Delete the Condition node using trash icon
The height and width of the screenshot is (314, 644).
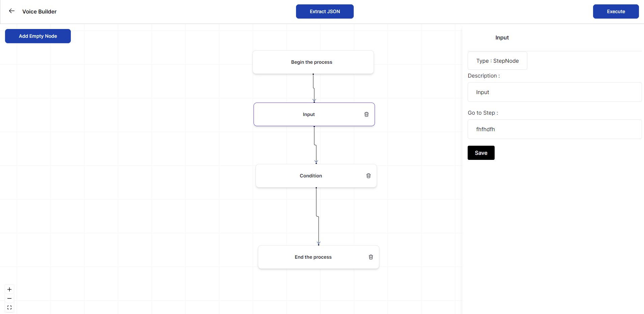coord(369,176)
